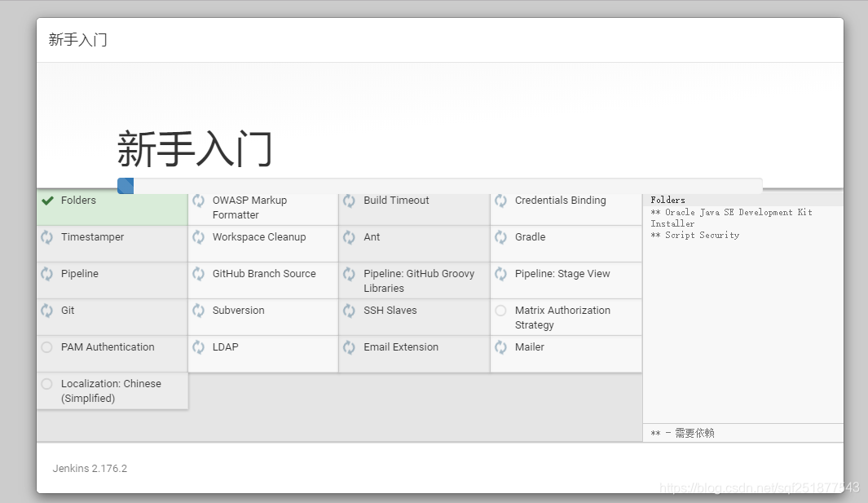Click the Oracle Java SE Development Kit Installer log line
The image size is (868, 503).
coord(731,218)
